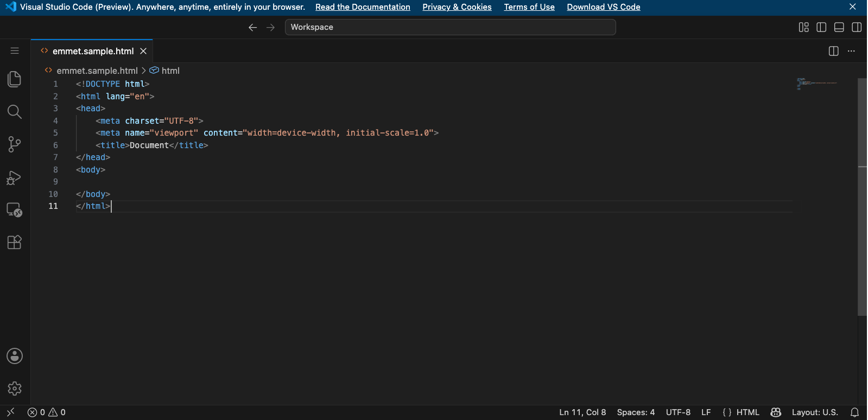Split the editor right

tap(834, 51)
